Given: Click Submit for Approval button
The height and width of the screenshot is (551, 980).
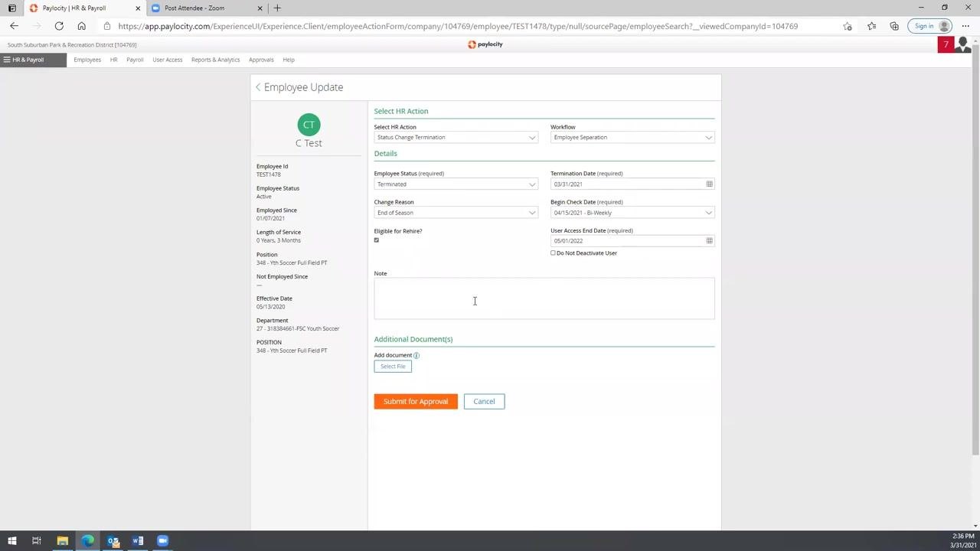Looking at the screenshot, I should 416,402.
